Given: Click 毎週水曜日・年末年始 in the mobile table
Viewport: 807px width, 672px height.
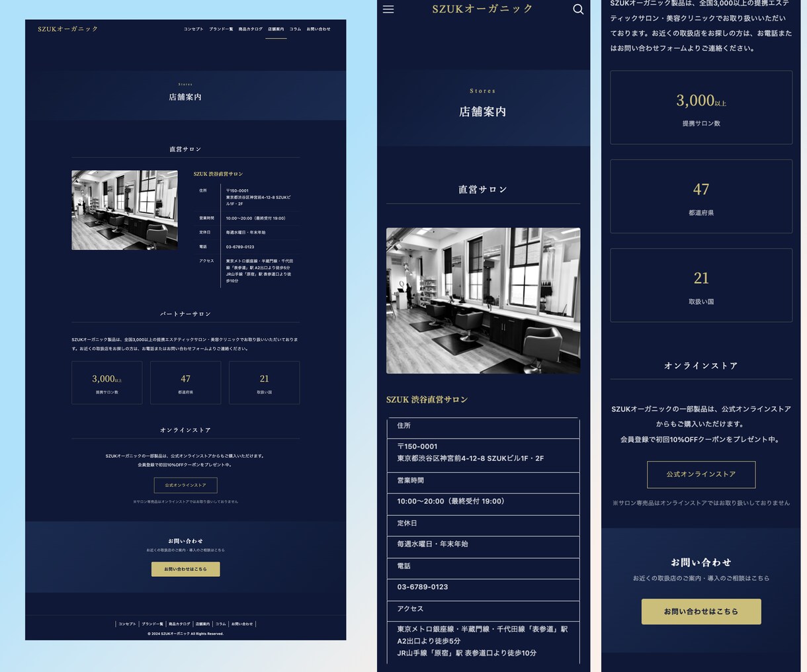Looking at the screenshot, I should (433, 544).
